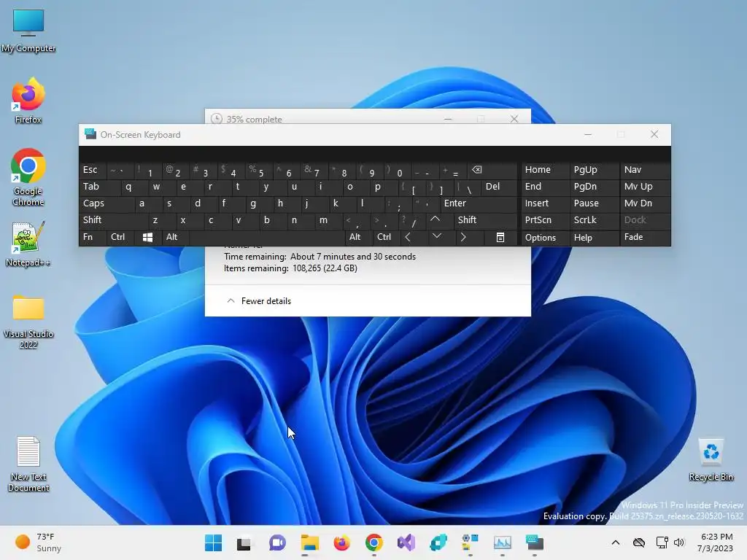Click the Fade key
This screenshot has width=747, height=560.
(x=645, y=237)
